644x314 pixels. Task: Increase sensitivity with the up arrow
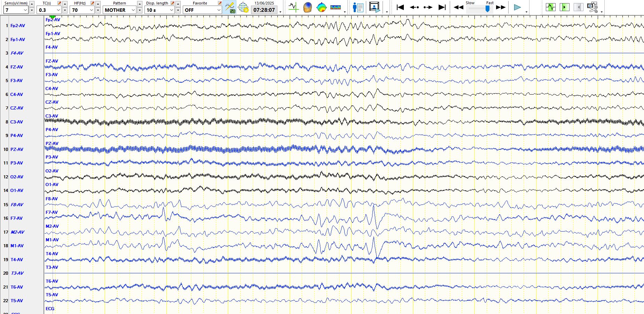tap(32, 4)
